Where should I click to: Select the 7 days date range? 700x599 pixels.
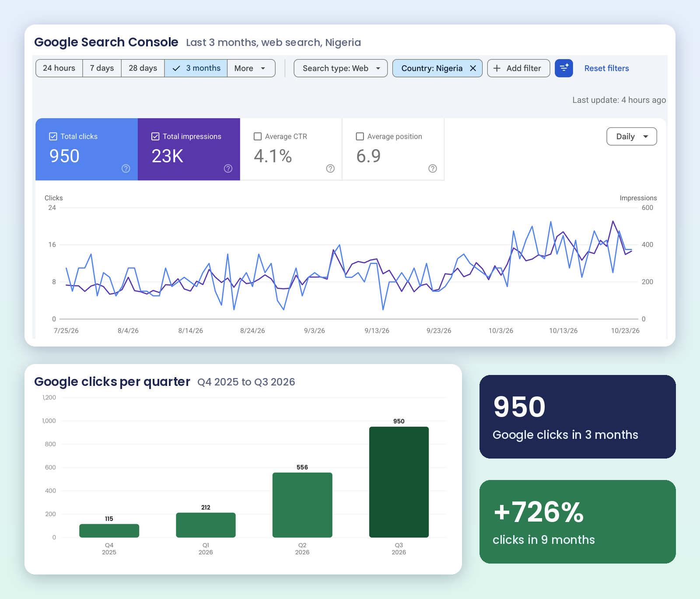tap(102, 68)
